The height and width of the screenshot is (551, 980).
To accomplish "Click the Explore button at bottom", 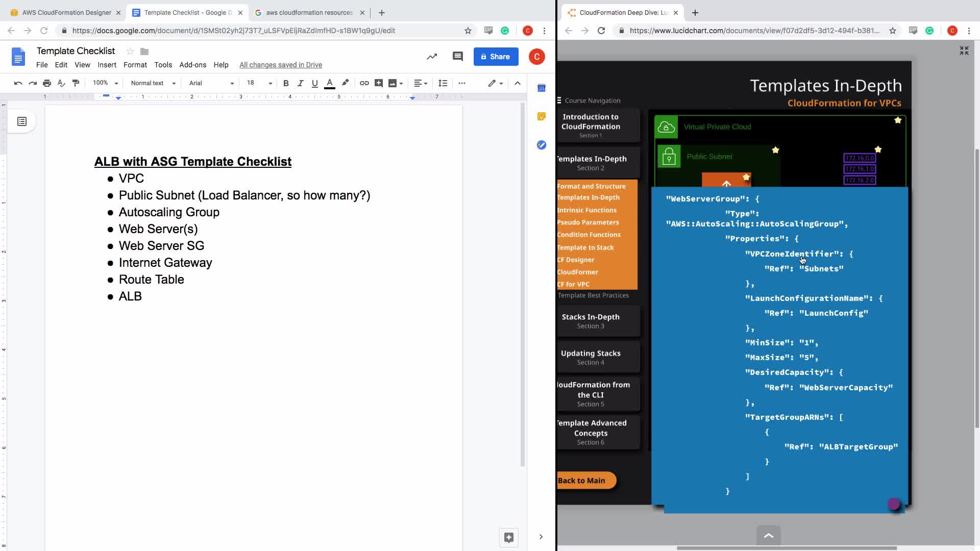I will click(x=508, y=537).
